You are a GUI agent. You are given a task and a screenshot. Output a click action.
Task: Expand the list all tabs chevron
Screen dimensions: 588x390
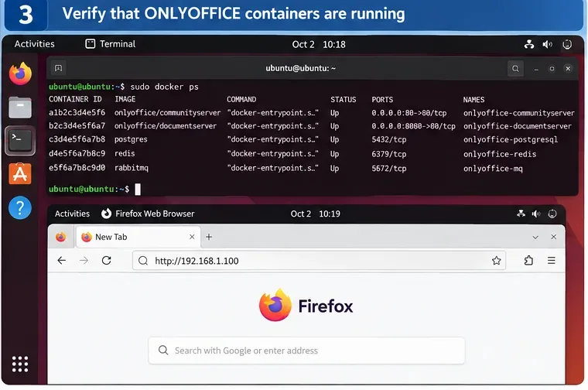point(535,237)
